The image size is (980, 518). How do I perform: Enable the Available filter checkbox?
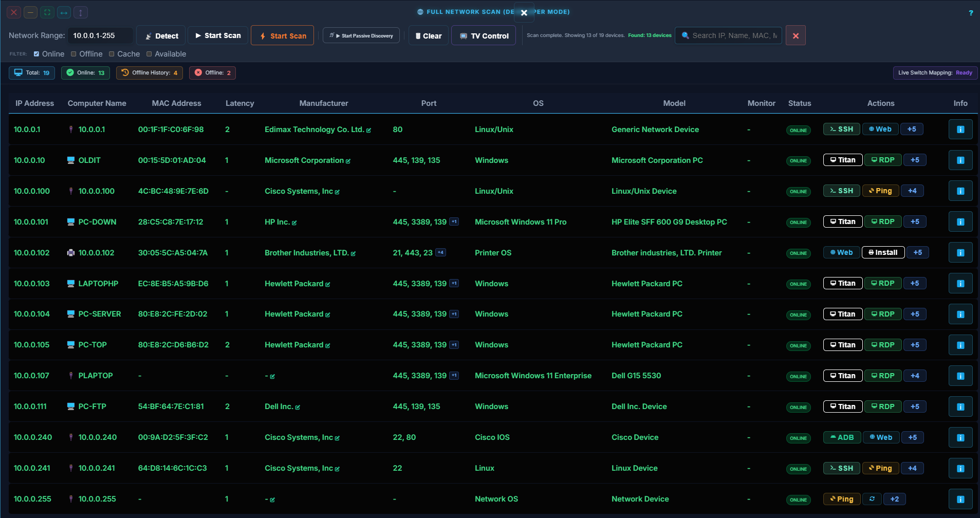[x=149, y=54]
